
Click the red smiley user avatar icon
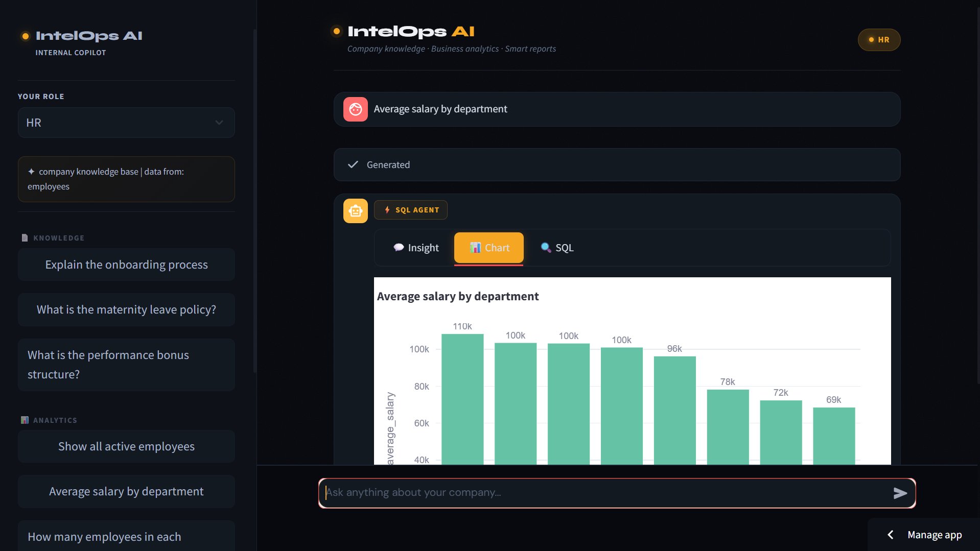pyautogui.click(x=355, y=109)
